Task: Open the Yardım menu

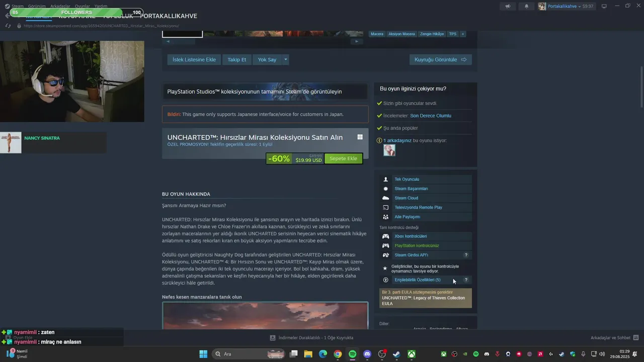Action: click(x=101, y=6)
